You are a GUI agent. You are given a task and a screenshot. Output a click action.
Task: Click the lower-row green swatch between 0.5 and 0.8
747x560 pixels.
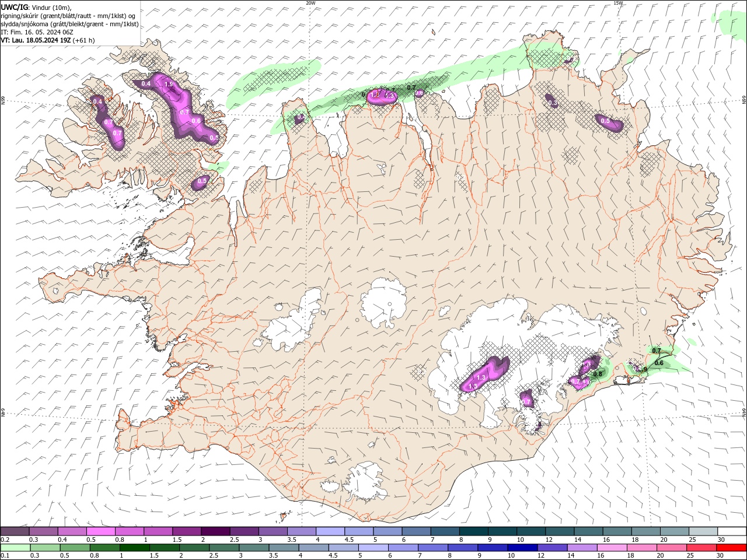[x=75, y=548]
